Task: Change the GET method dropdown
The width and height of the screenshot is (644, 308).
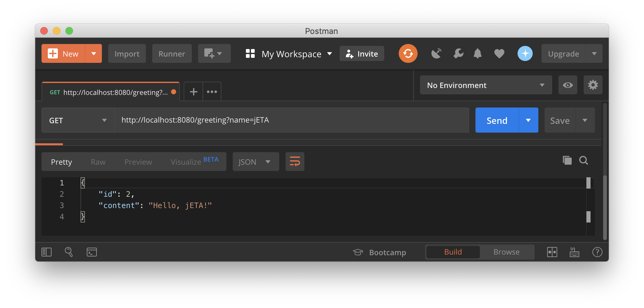Action: 78,120
